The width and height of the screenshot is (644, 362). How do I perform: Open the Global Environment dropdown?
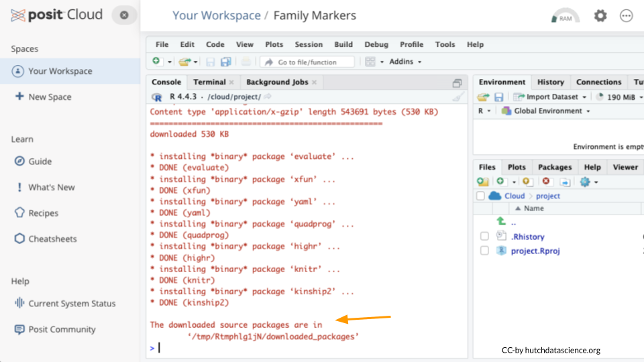coord(546,111)
